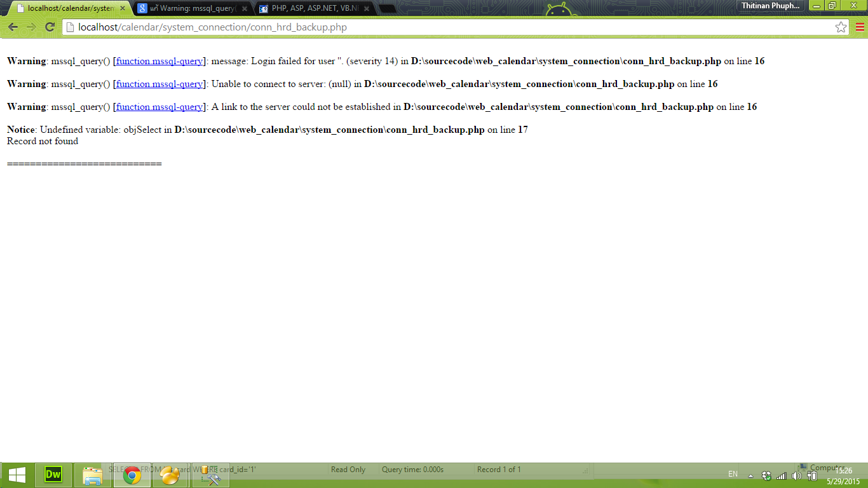Minimize the Chrome window

coord(816,6)
